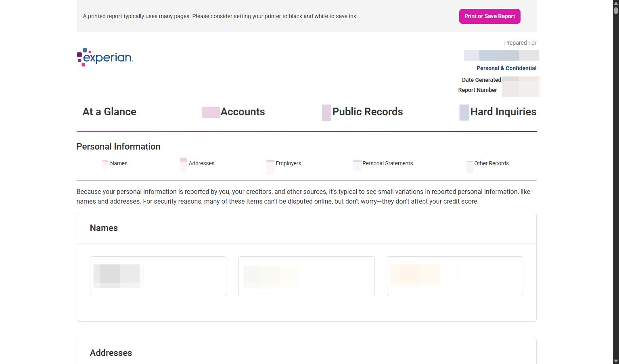
Task: Click the Personal & Confidential text
Action: point(506,68)
